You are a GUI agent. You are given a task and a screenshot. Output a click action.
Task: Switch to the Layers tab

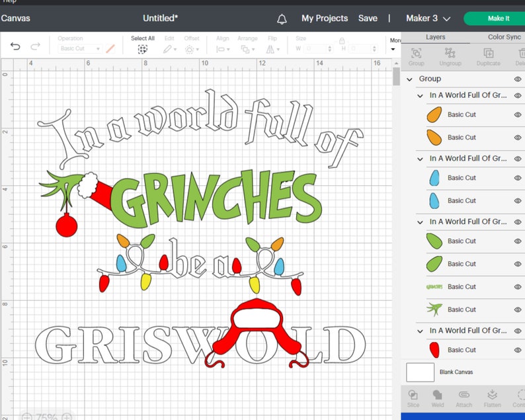point(435,37)
